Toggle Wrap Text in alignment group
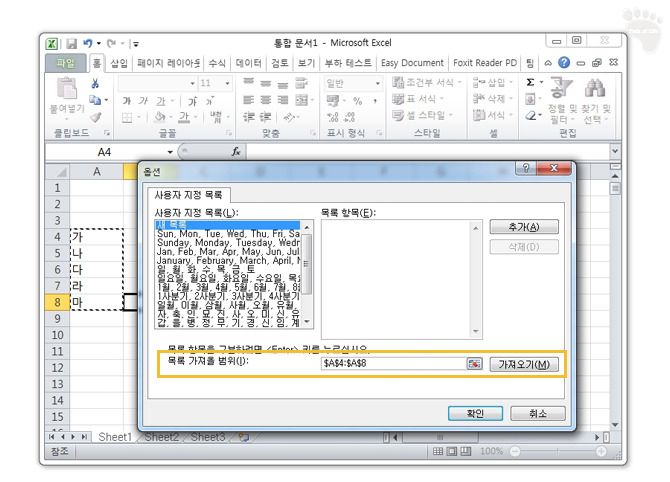The height and width of the screenshot is (482, 670). (x=302, y=83)
